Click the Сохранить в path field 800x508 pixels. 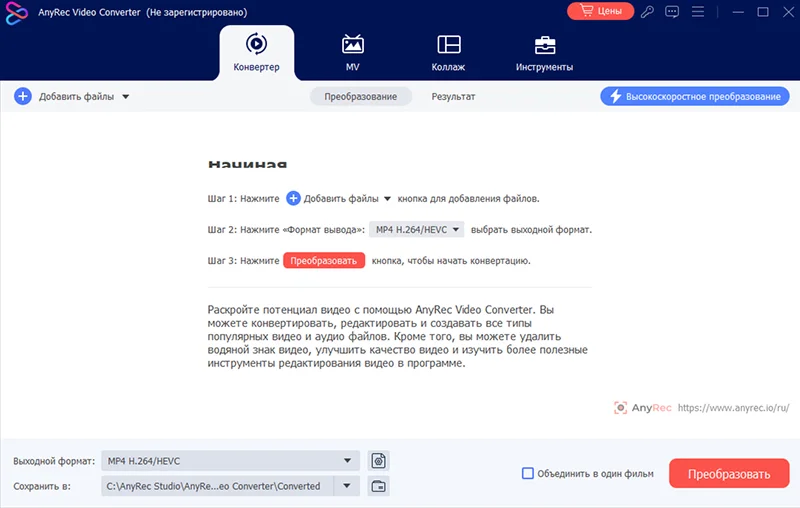click(x=217, y=486)
